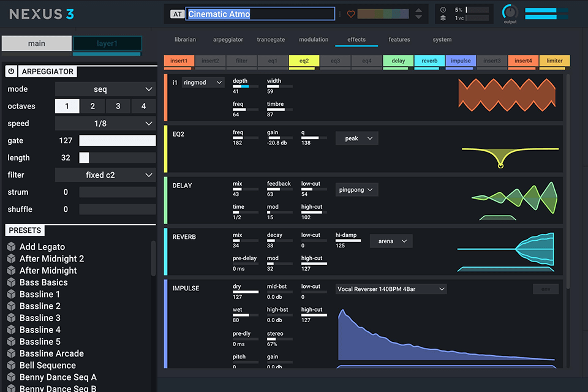This screenshot has width=588, height=392.
Task: Click the favorite heart icon
Action: point(350,14)
